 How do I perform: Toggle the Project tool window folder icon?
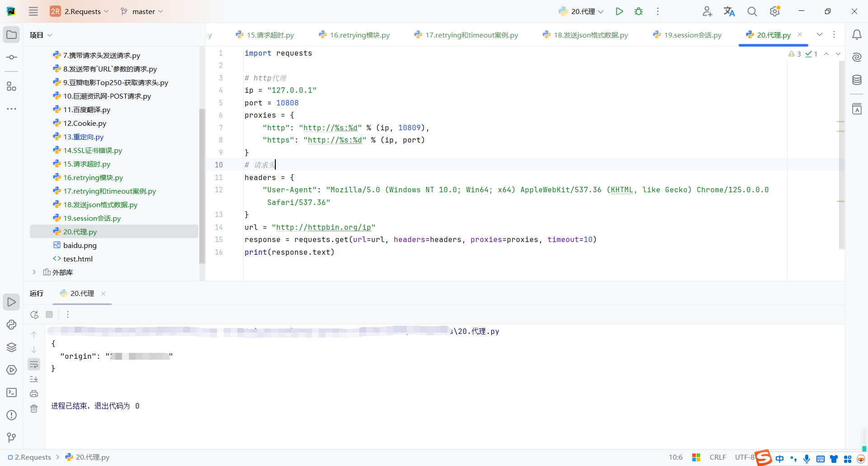[11, 35]
